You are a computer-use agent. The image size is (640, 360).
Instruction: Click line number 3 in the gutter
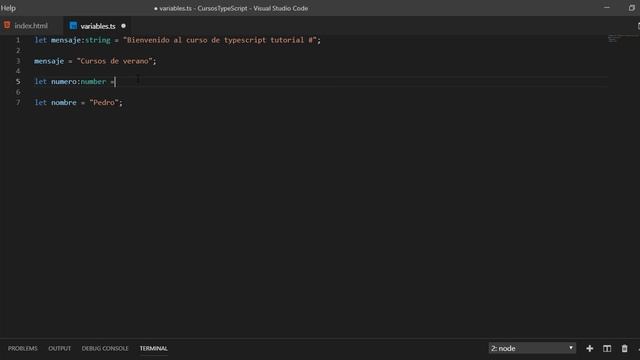point(18,61)
